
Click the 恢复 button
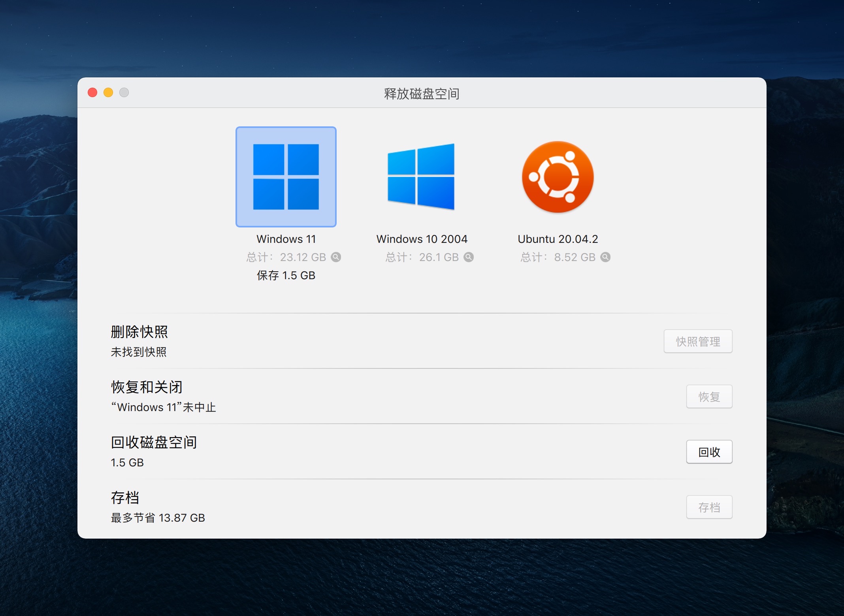tap(709, 396)
